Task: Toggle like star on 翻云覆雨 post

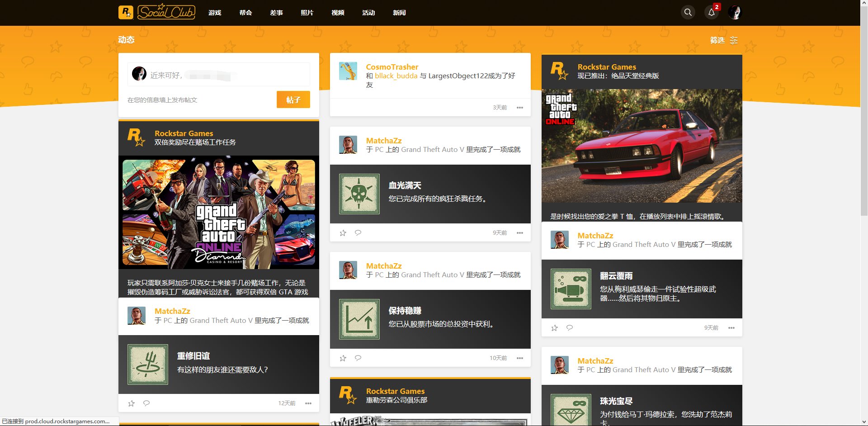Action: tap(554, 327)
